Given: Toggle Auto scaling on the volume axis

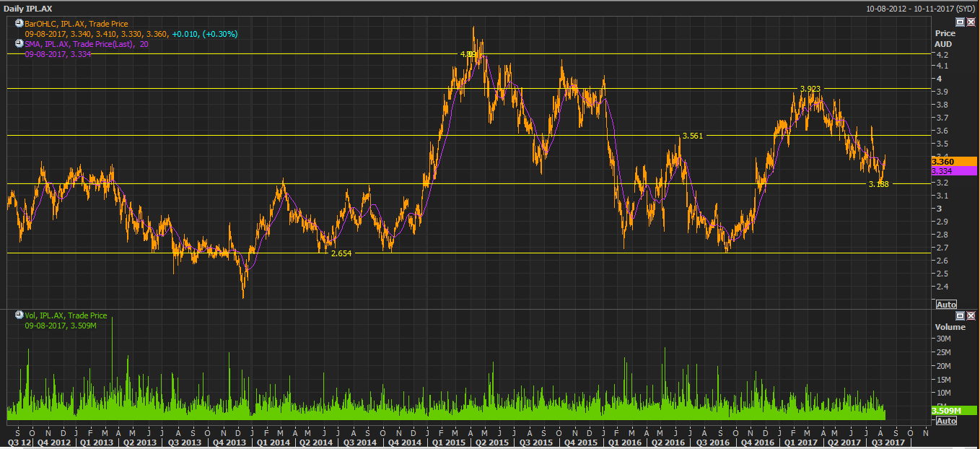Looking at the screenshot, I should 946,421.
